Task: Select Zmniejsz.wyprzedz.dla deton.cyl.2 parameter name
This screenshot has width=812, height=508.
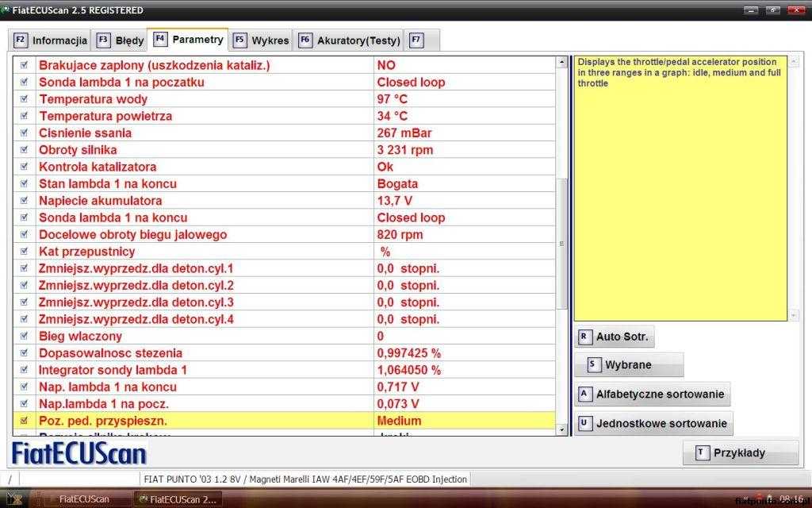Action: point(136,285)
